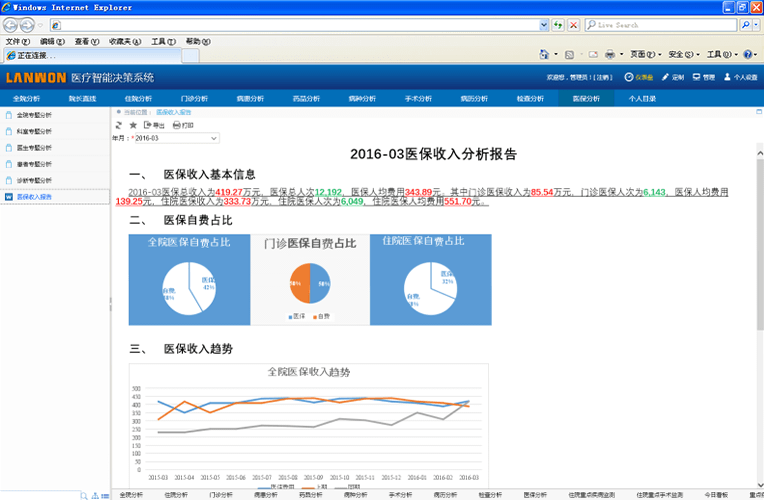Click 住院重点手术监测 in the bottom bar
Screen dimensions: 764x500
pyautogui.click(x=659, y=495)
